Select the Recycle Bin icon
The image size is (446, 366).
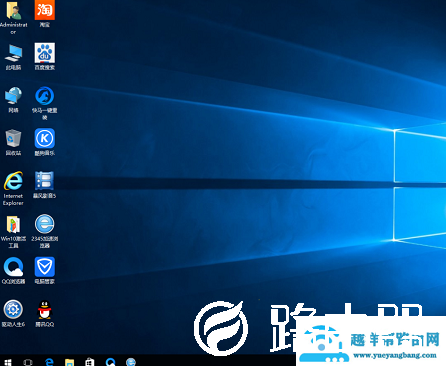point(13,139)
